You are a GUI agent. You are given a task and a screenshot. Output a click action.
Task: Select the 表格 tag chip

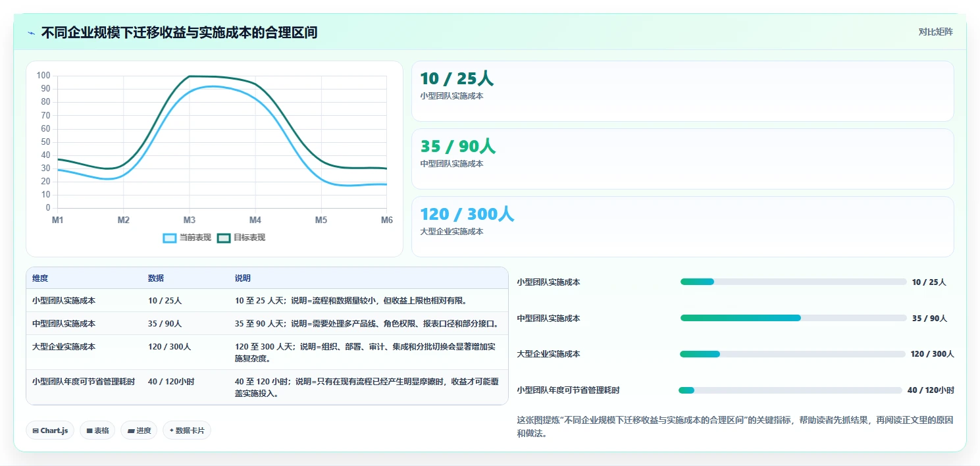tap(97, 430)
